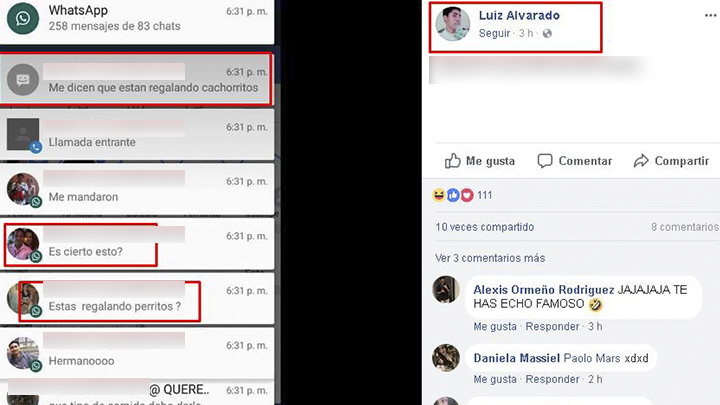This screenshot has height=405, width=720.
Task: Open the 'Estas regalando perritos ?' notification
Action: point(137,299)
